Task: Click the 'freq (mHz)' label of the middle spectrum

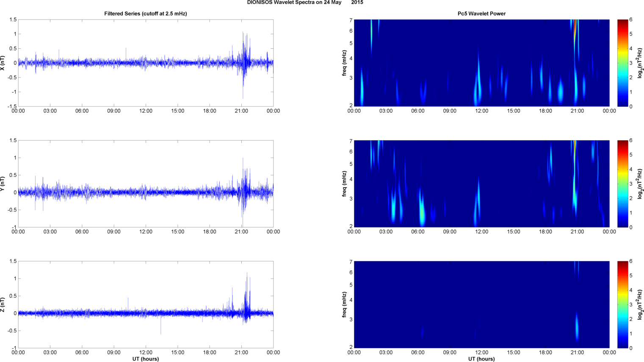Action: tap(345, 184)
